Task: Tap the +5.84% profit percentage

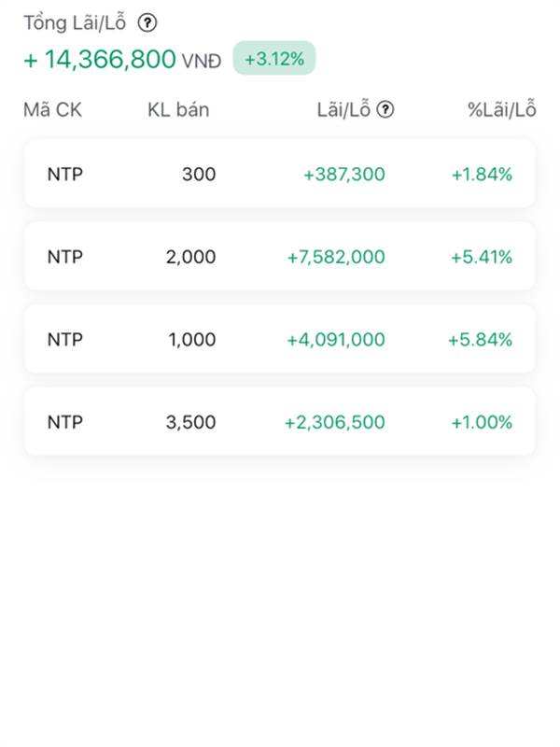Action: point(480,339)
